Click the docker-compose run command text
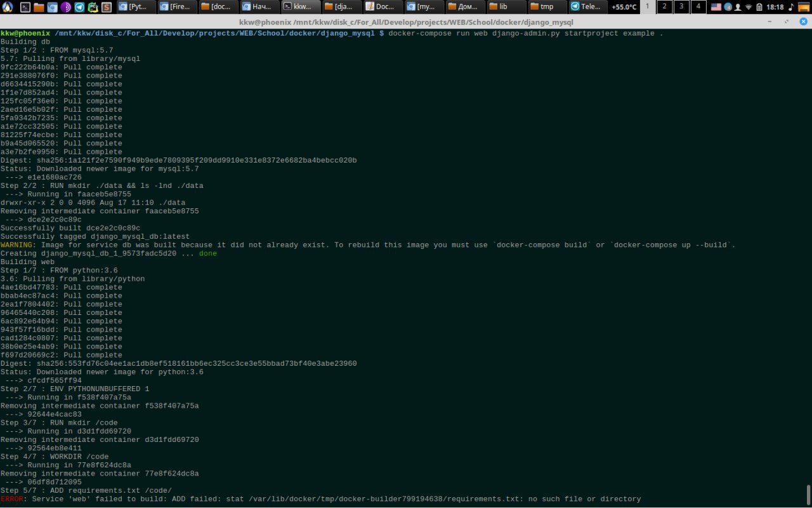Image resolution: width=812 pixels, height=508 pixels. pyautogui.click(x=525, y=33)
